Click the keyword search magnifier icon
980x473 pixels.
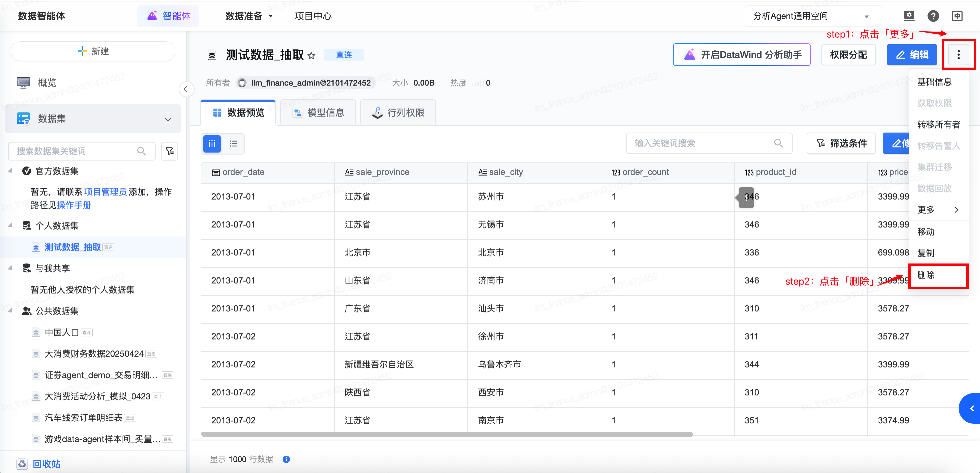point(778,143)
